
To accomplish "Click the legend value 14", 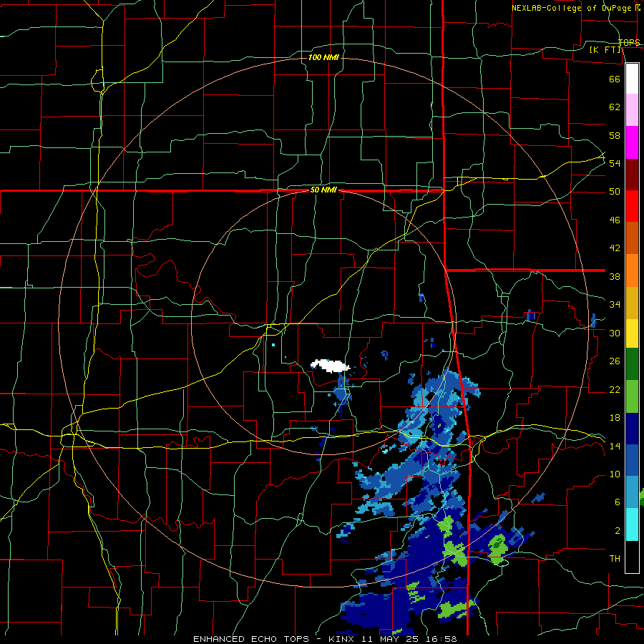I will [615, 446].
